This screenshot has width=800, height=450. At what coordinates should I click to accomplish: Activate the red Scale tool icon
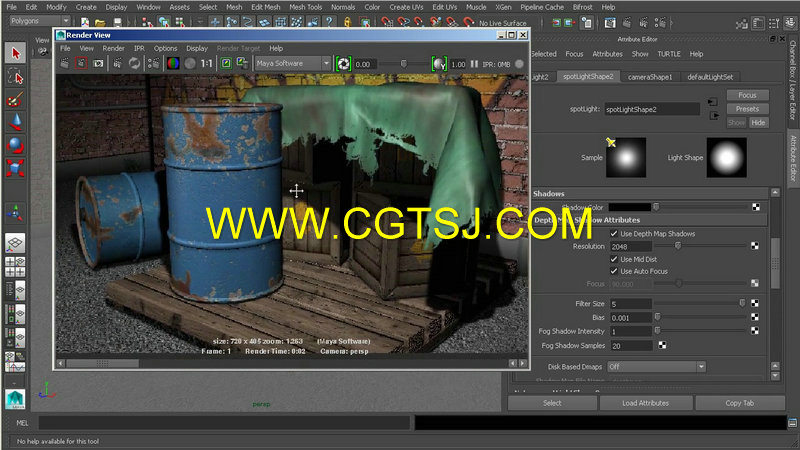coord(15,168)
